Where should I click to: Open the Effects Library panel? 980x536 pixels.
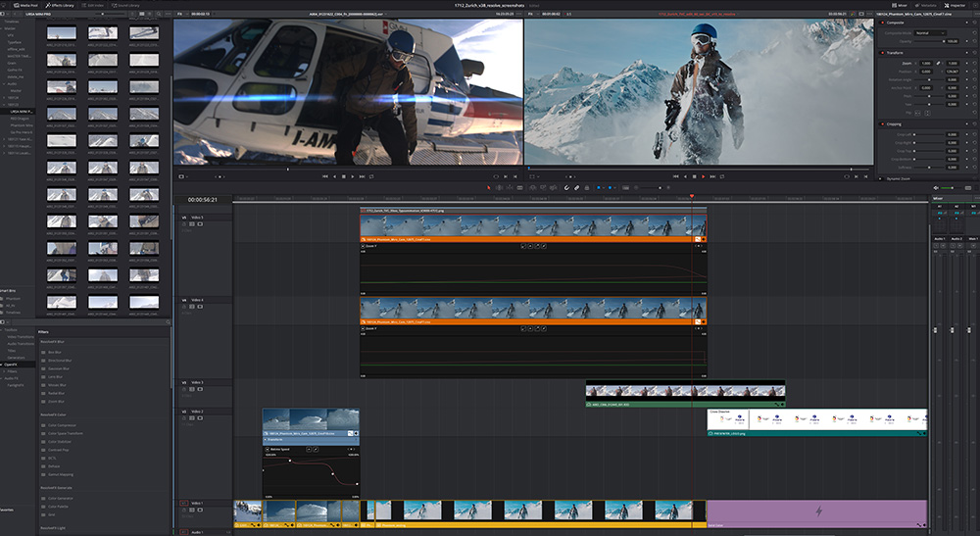point(62,5)
